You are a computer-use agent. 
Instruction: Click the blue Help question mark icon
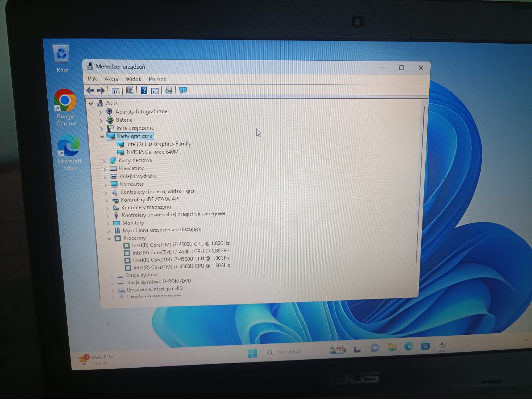pos(144,90)
